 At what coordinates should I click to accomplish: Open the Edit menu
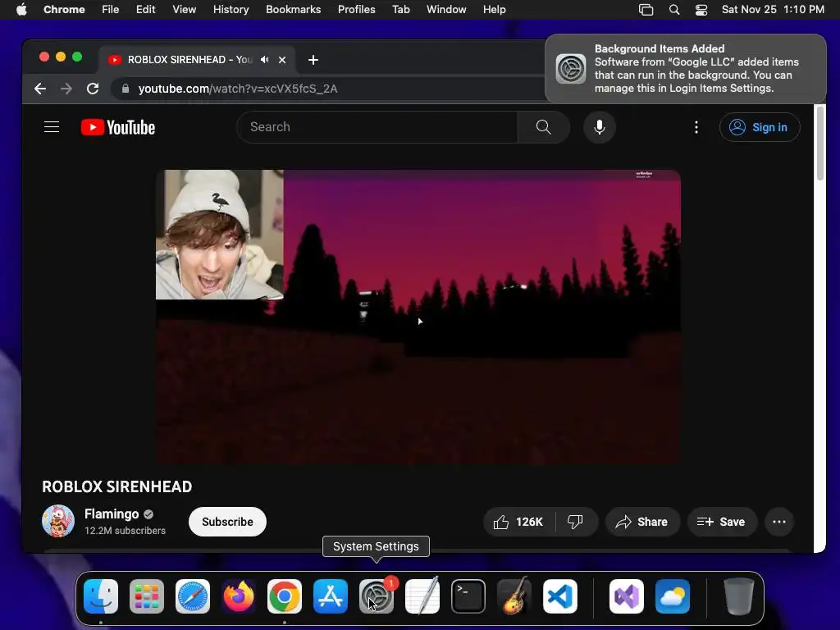[145, 9]
